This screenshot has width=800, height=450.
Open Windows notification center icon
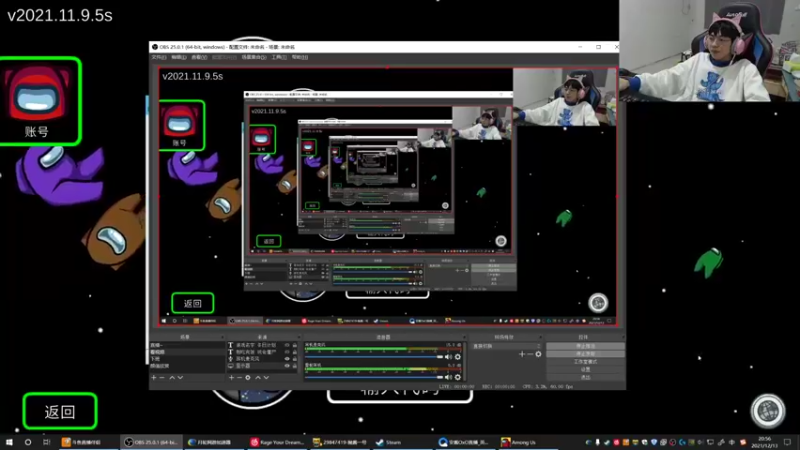[788, 442]
